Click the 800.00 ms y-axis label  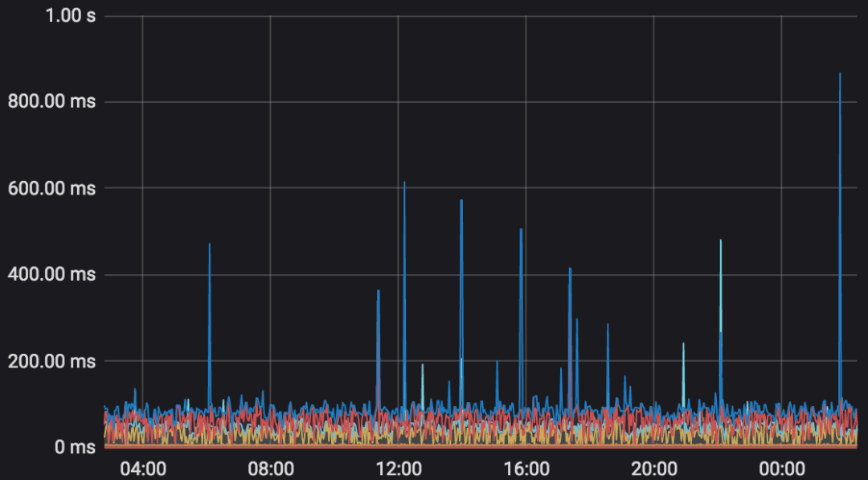(x=51, y=102)
